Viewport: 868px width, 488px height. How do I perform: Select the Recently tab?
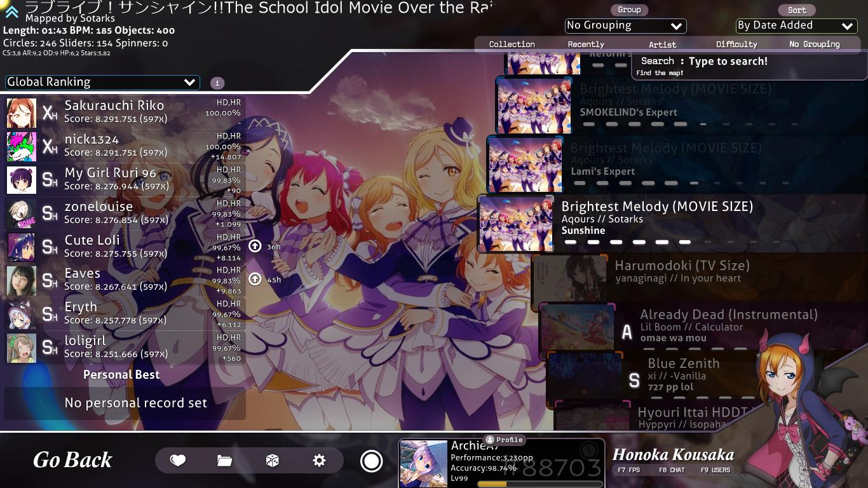(x=586, y=44)
